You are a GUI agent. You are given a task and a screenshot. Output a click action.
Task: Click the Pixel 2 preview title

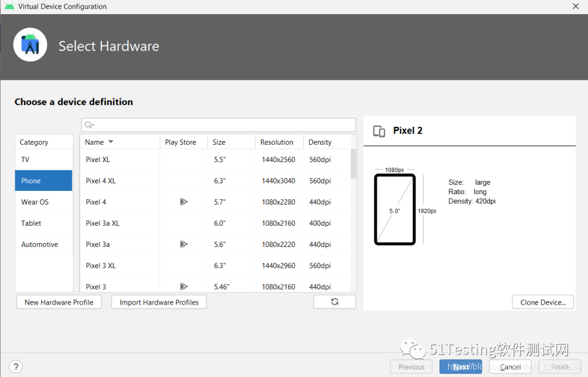click(x=408, y=131)
